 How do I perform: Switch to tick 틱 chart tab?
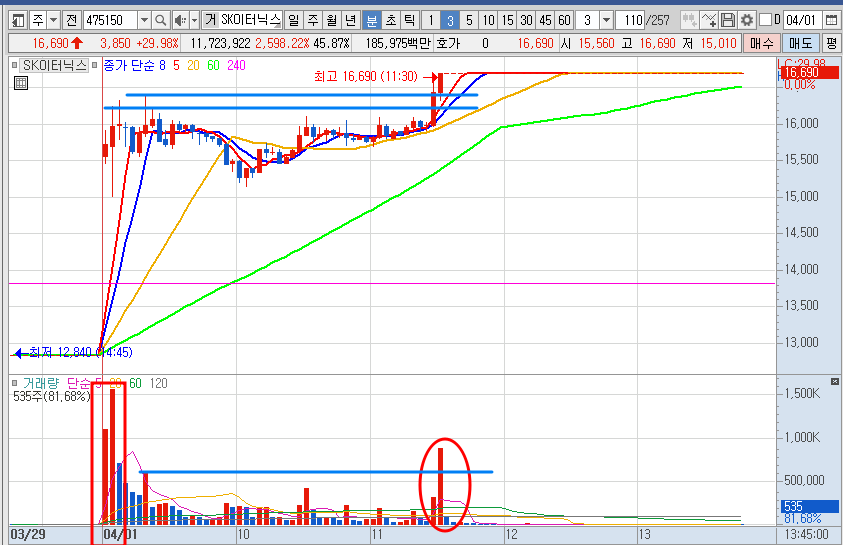[x=409, y=20]
